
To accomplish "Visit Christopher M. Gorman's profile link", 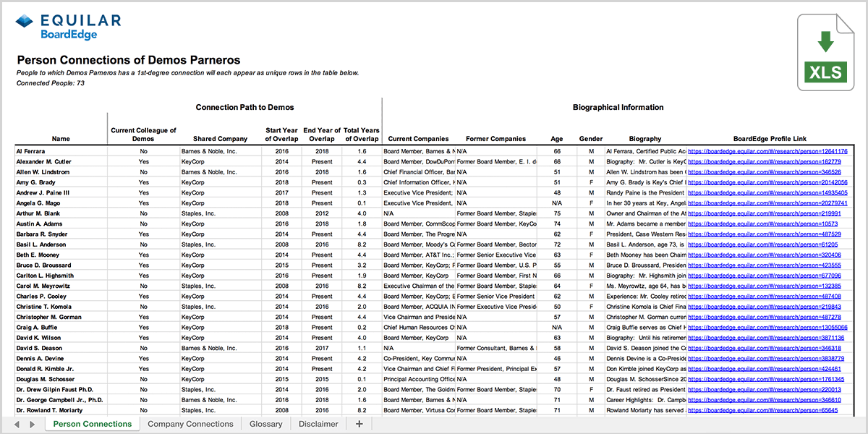I will pyautogui.click(x=765, y=317).
